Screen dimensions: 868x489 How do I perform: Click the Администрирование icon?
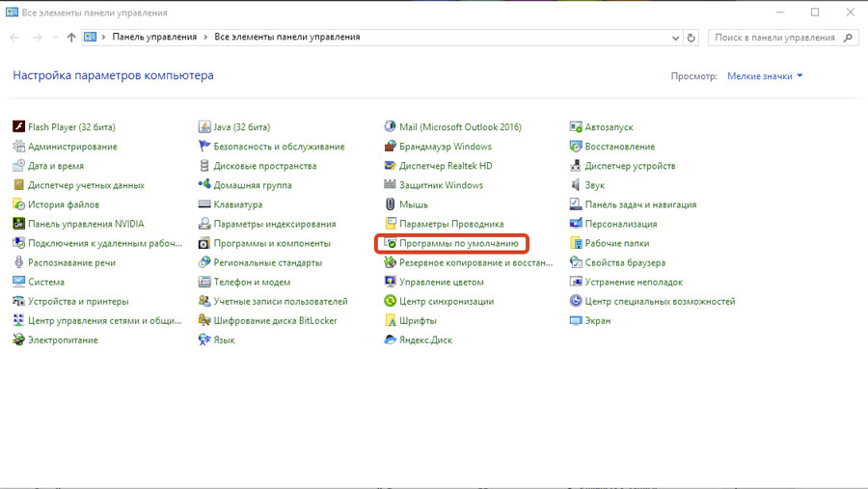click(19, 147)
